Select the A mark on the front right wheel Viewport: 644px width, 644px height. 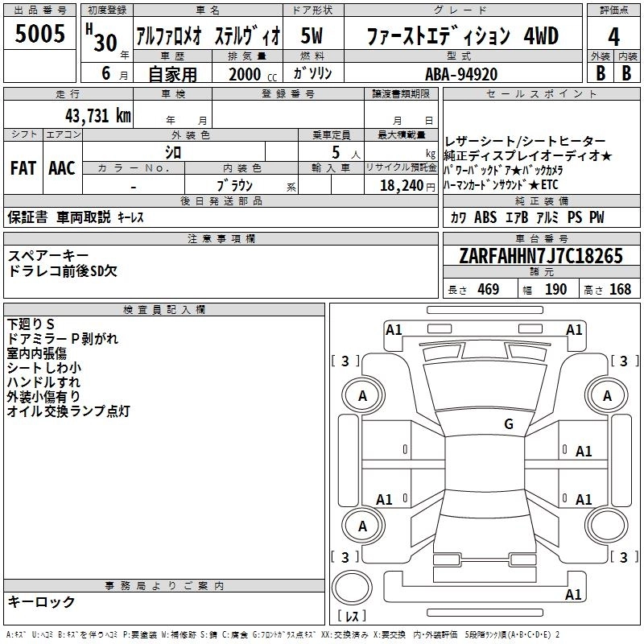click(607, 396)
